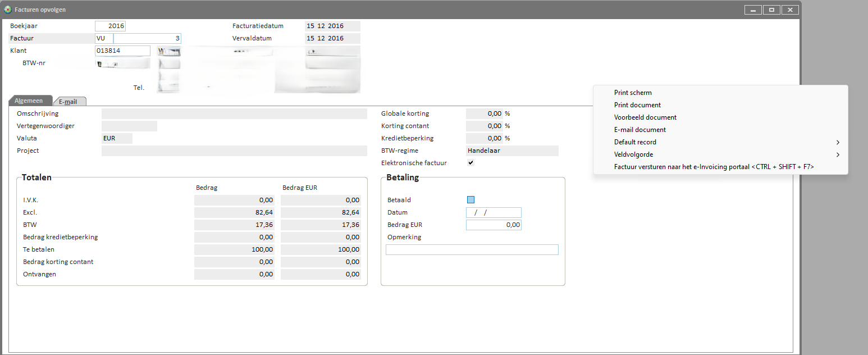The image size is (868, 355).
Task: Click the Facturen opvolgen app icon
Action: click(8, 10)
